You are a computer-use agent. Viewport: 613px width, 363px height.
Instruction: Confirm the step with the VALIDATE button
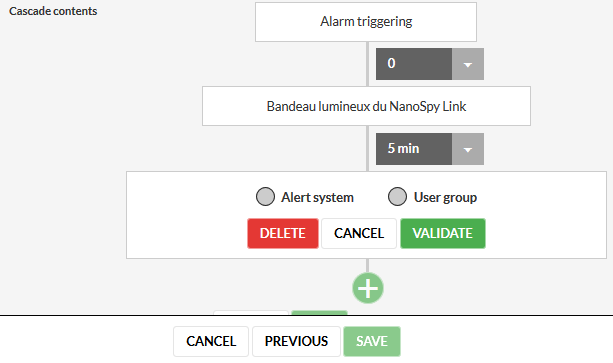[x=443, y=233]
